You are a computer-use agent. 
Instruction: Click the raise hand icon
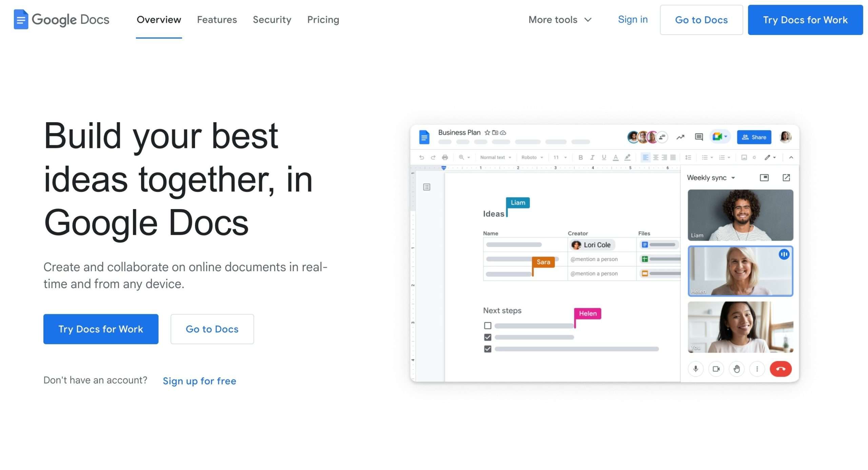click(736, 369)
